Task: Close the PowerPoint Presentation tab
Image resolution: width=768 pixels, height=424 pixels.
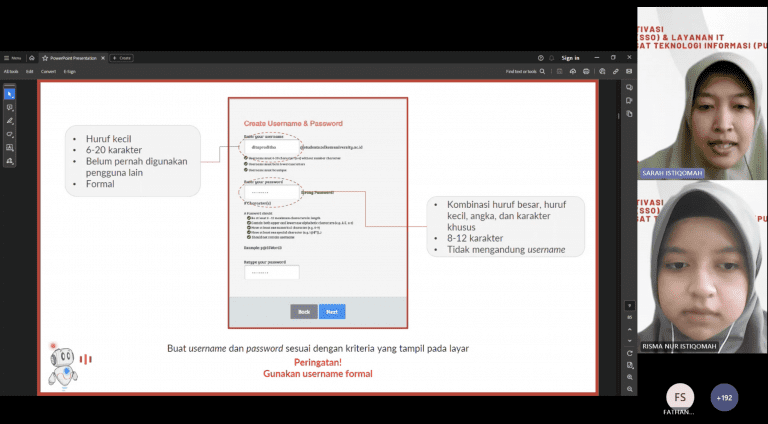Action: 104,58
